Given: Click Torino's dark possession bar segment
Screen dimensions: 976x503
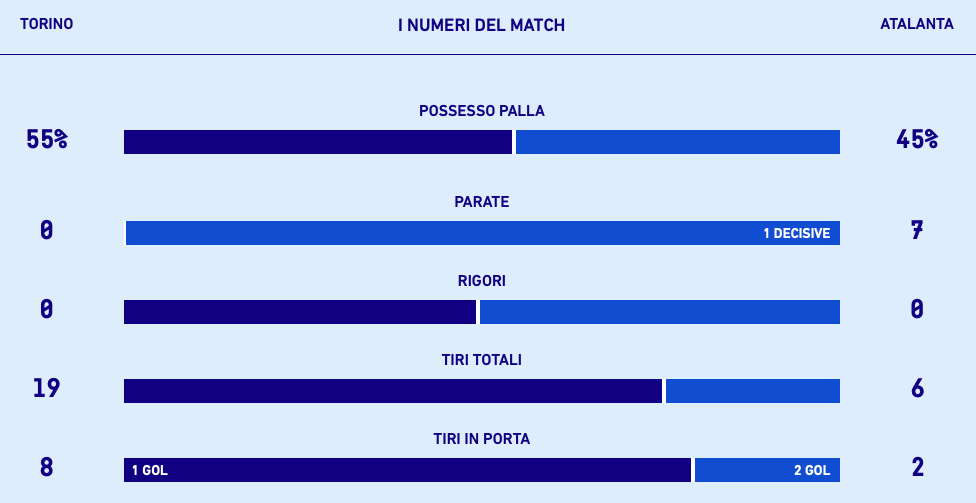Looking at the screenshot, I should [x=317, y=142].
